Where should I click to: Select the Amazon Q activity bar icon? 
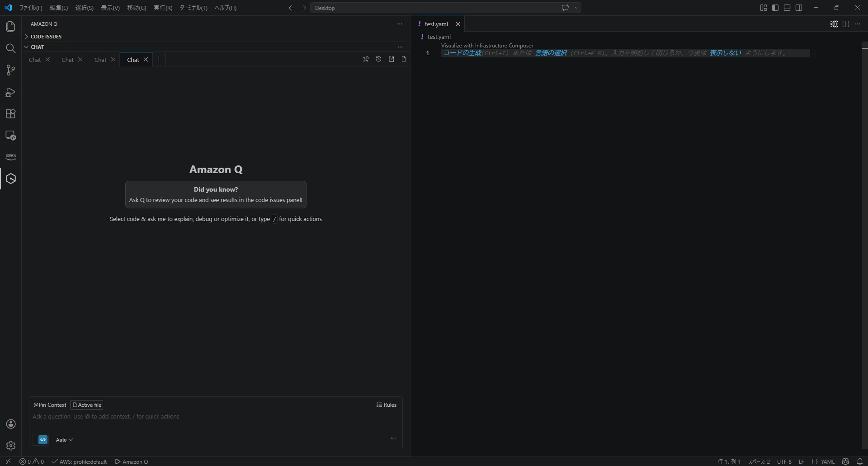(x=11, y=179)
